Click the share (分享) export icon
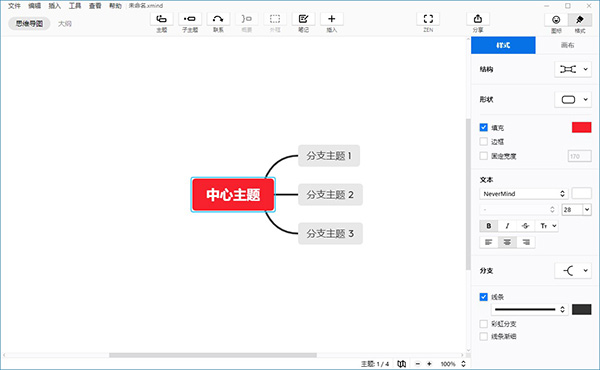This screenshot has width=600, height=370. [478, 19]
